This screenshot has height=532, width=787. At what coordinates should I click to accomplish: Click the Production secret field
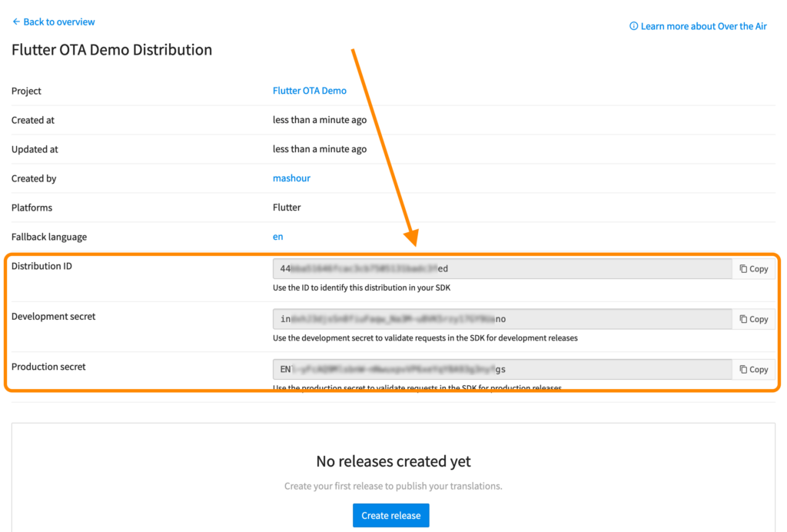[x=503, y=369]
